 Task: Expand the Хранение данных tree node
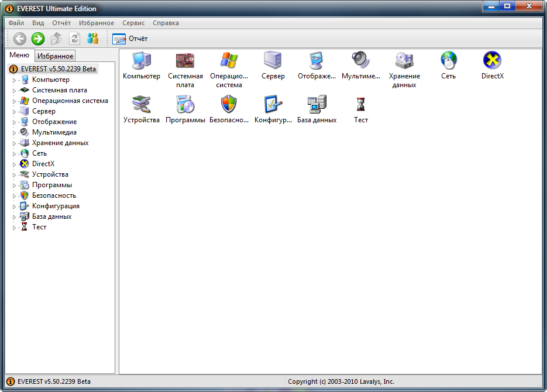pos(14,143)
